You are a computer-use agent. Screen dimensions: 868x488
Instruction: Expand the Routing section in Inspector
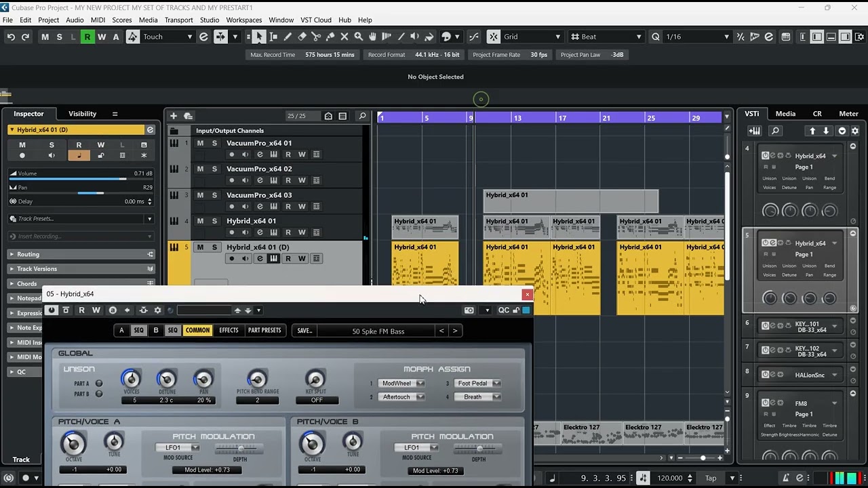click(81, 254)
